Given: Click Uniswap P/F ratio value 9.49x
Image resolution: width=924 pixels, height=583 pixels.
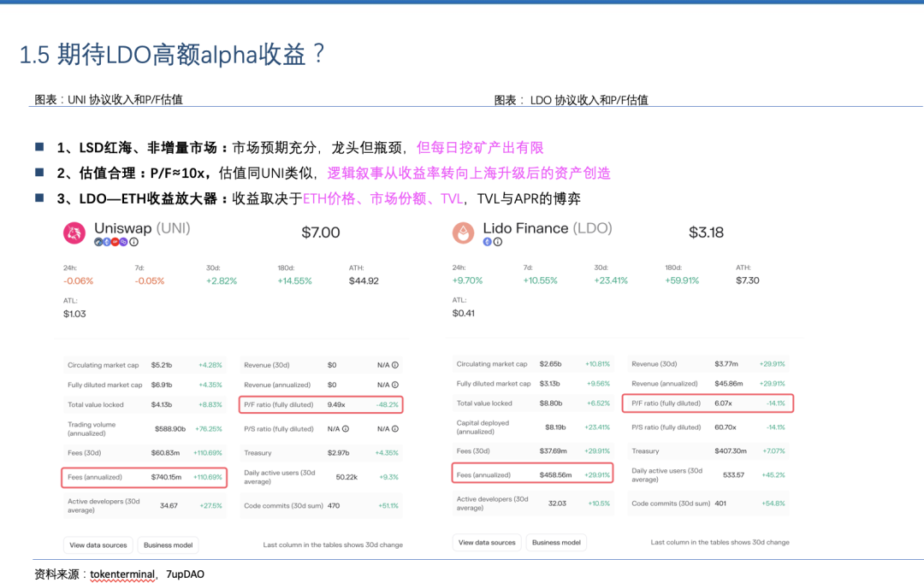Looking at the screenshot, I should click(x=336, y=404).
